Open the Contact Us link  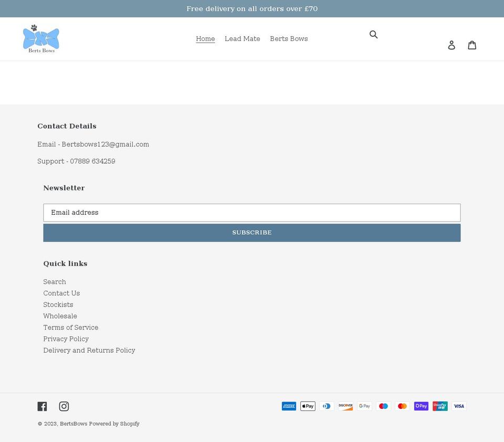coord(61,293)
